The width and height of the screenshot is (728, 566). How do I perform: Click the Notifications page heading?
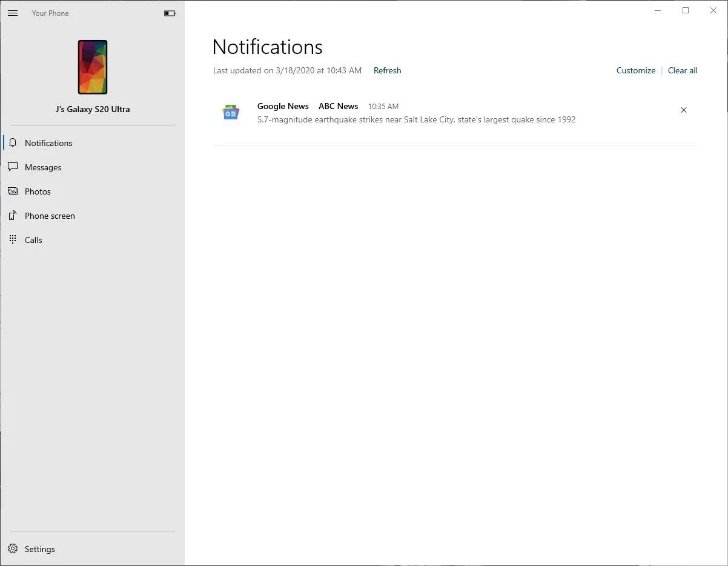[267, 47]
